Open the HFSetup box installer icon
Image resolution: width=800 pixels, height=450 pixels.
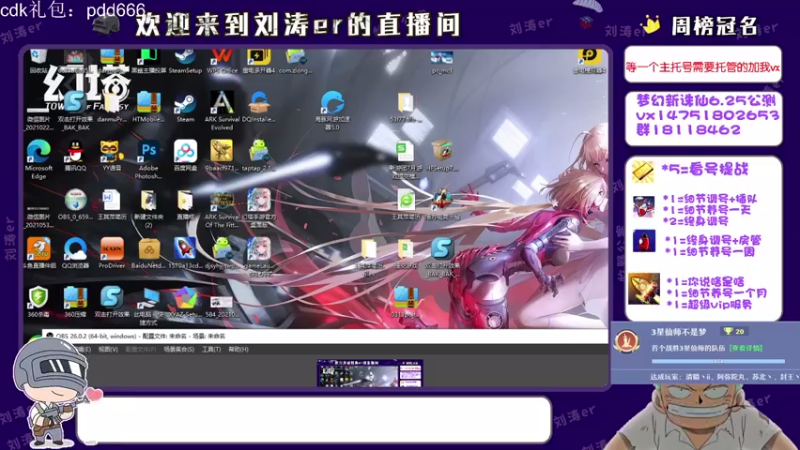click(442, 156)
